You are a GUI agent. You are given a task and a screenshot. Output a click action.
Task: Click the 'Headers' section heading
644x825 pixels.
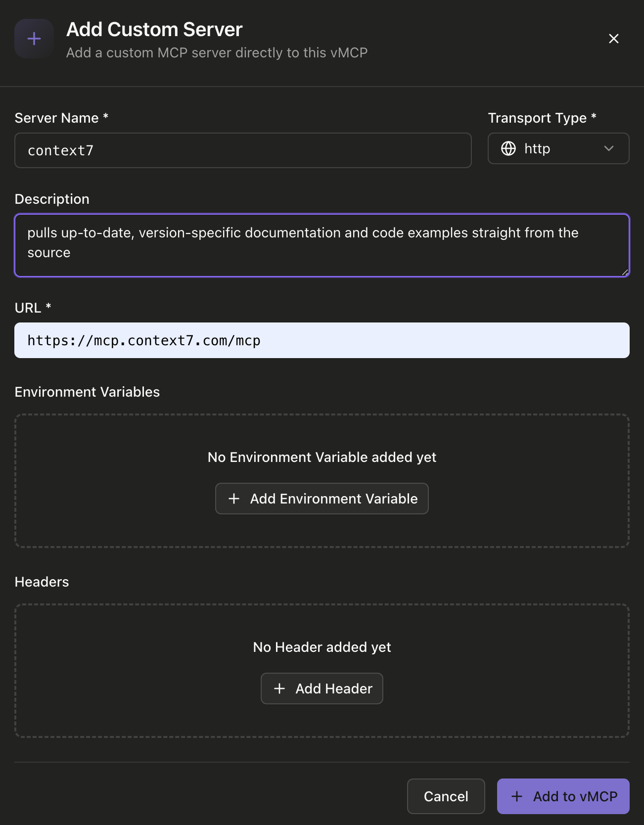click(42, 582)
